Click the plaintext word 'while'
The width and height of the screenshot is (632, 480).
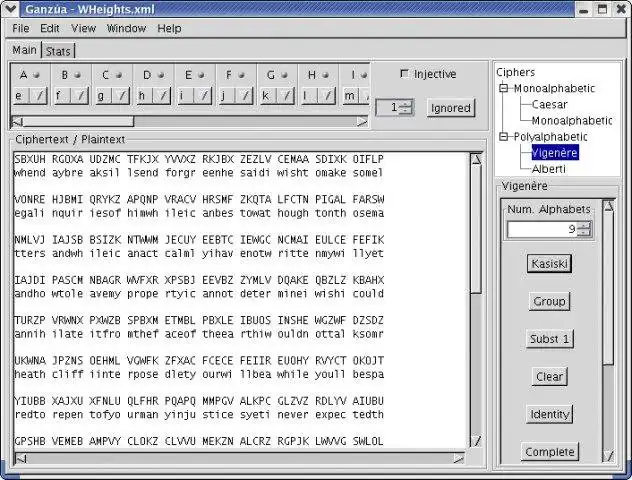(x=293, y=374)
